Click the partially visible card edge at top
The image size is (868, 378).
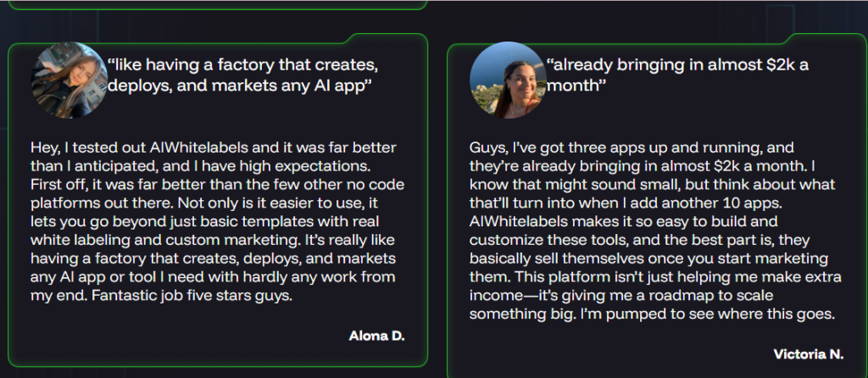coord(218,6)
